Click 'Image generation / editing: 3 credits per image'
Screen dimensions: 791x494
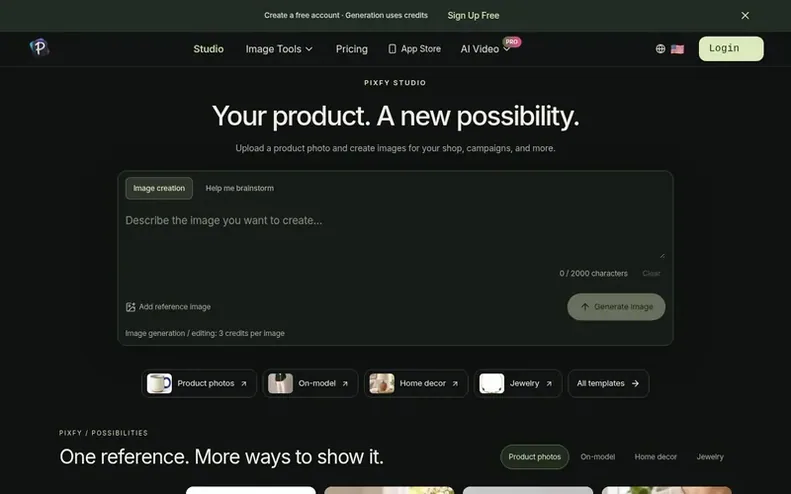(205, 334)
